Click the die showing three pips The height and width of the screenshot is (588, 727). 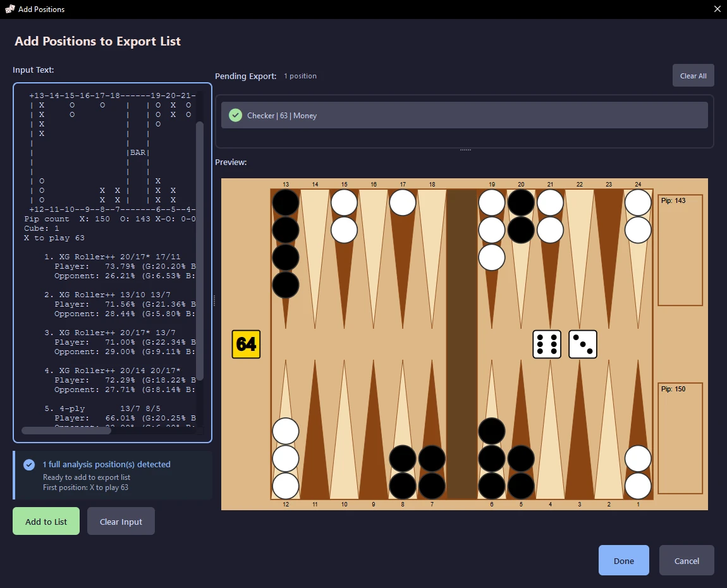[x=583, y=344]
